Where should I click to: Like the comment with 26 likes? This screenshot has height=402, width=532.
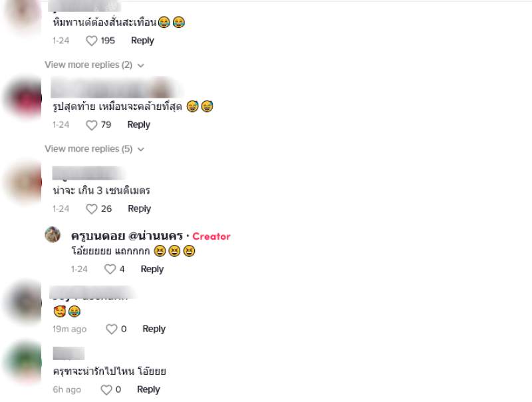tap(92, 209)
